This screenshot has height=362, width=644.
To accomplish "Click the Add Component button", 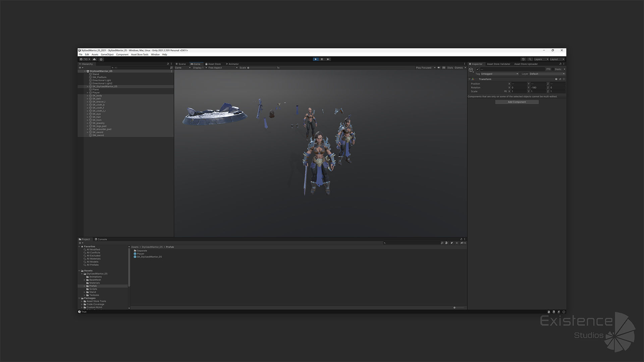I will pos(517,102).
